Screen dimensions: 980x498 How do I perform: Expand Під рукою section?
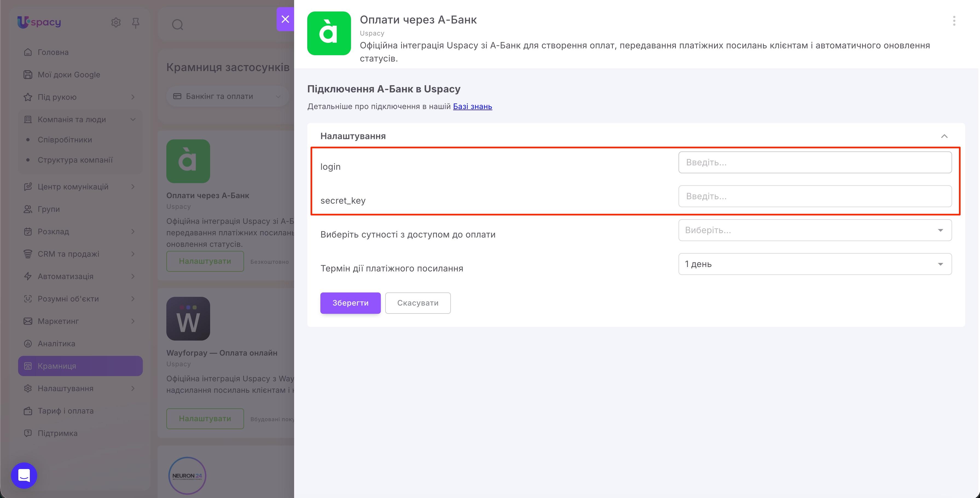pyautogui.click(x=80, y=97)
